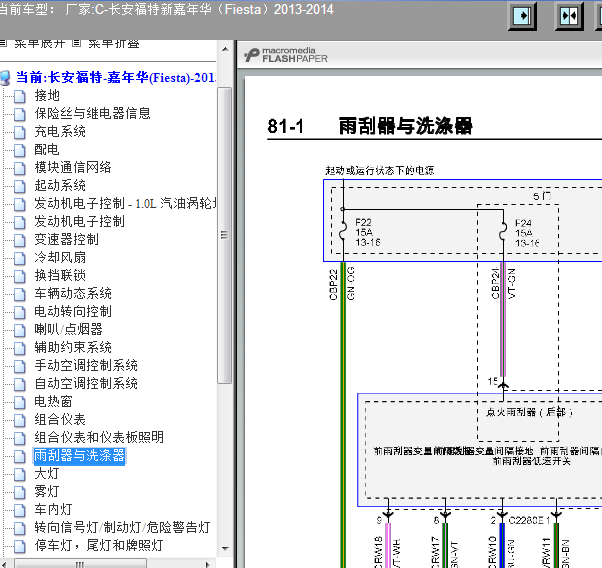Screen dimensions: 602x568
Task: Click the 点火雨刮器（后部）label
Action: point(529,412)
